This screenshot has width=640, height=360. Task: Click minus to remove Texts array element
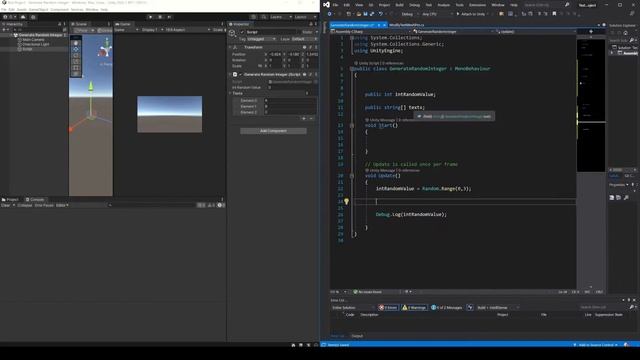[311, 118]
